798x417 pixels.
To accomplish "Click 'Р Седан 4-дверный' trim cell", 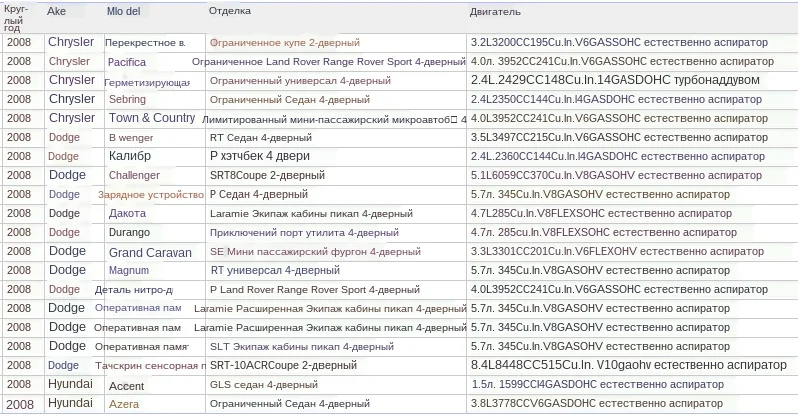I will pyautogui.click(x=259, y=194).
